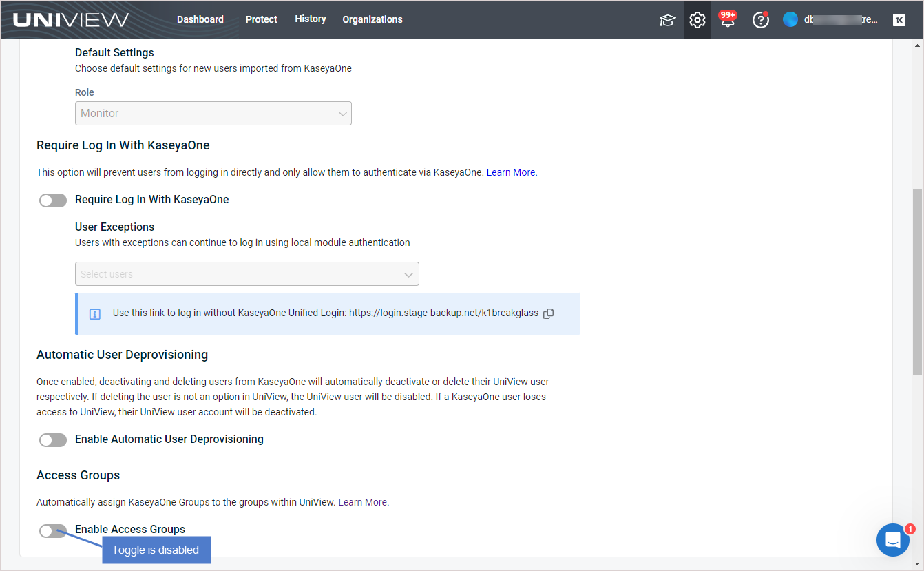Open the help question mark icon
The height and width of the screenshot is (571, 924).
tap(760, 20)
